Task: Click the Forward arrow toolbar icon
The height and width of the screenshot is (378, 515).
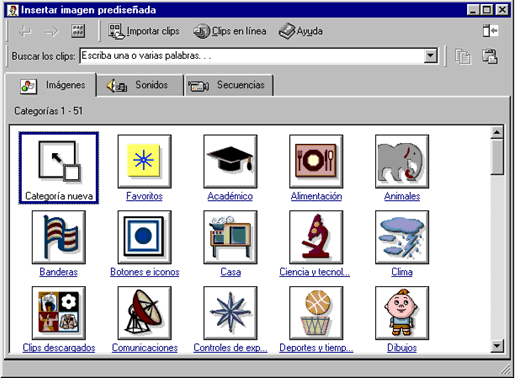Action: (x=51, y=31)
